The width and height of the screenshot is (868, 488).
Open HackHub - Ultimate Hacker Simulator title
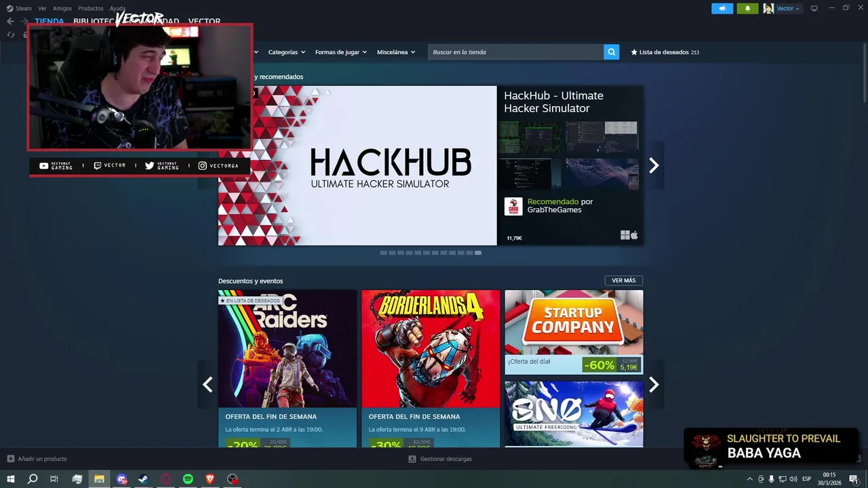click(x=553, y=102)
